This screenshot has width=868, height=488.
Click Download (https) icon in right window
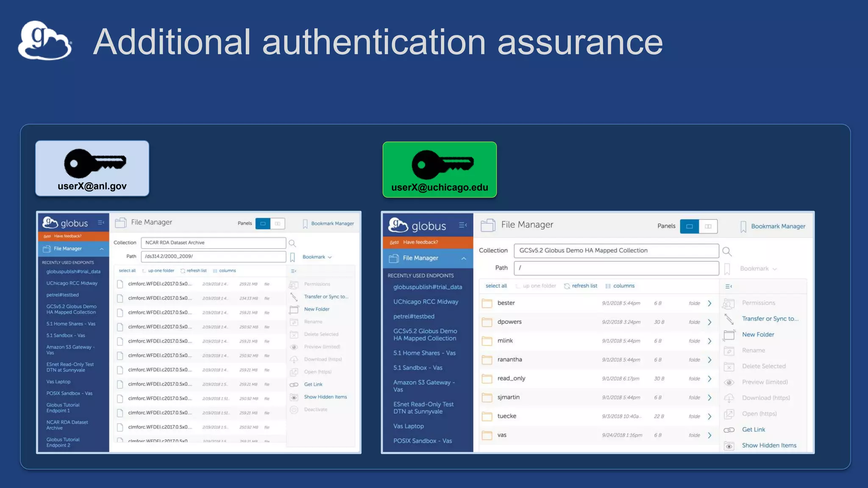729,398
